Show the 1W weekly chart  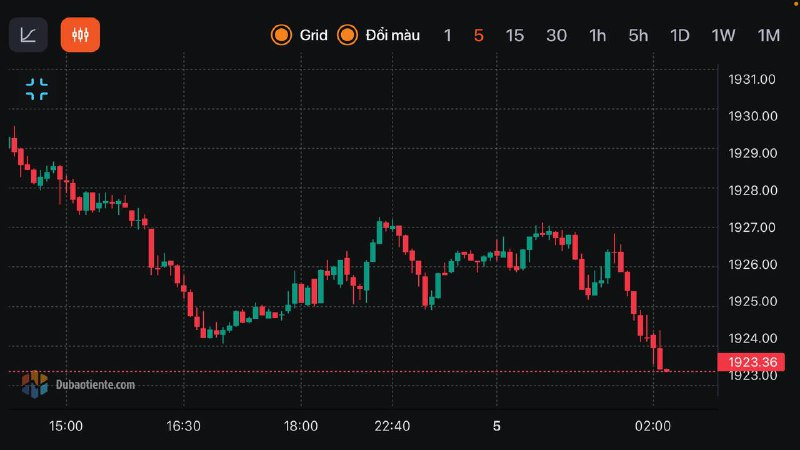pyautogui.click(x=723, y=35)
